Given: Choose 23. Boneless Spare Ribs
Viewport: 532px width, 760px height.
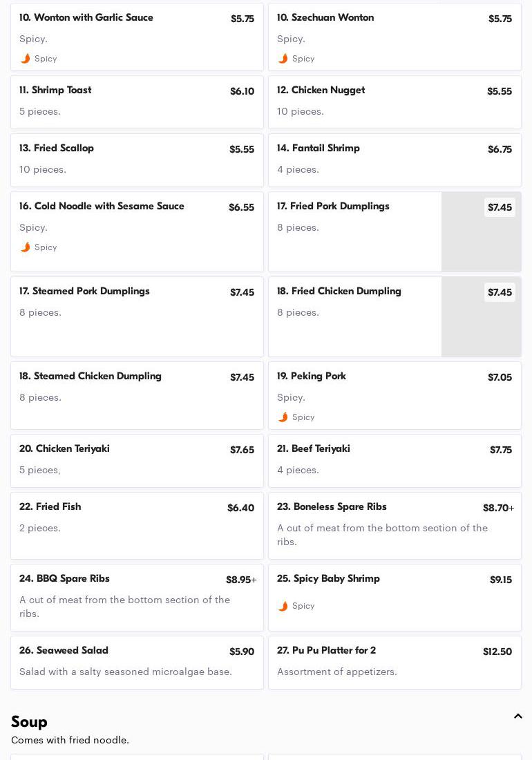Looking at the screenshot, I should pyautogui.click(x=395, y=526).
